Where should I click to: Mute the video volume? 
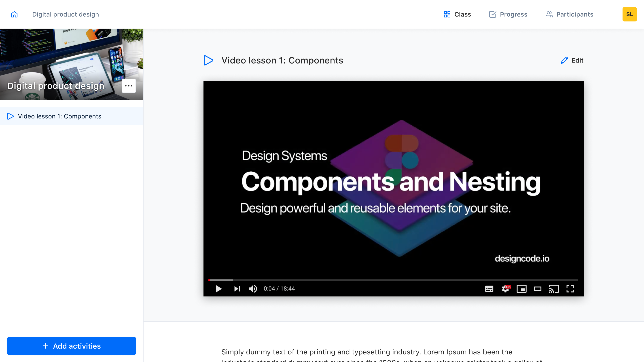click(x=253, y=289)
